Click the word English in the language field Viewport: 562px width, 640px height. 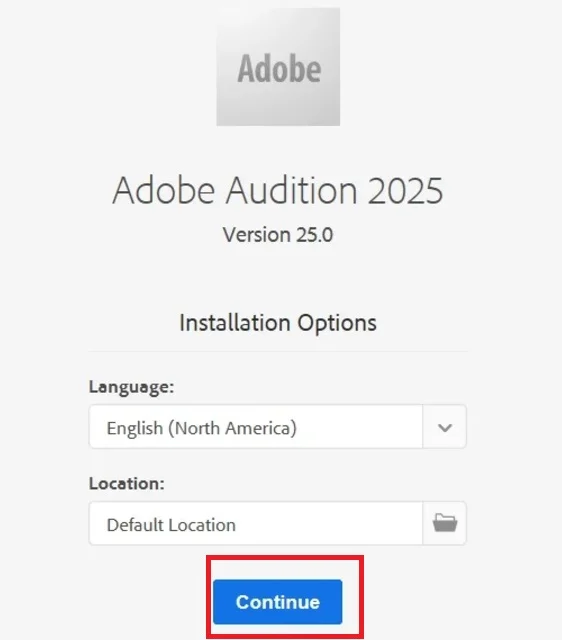tap(135, 429)
